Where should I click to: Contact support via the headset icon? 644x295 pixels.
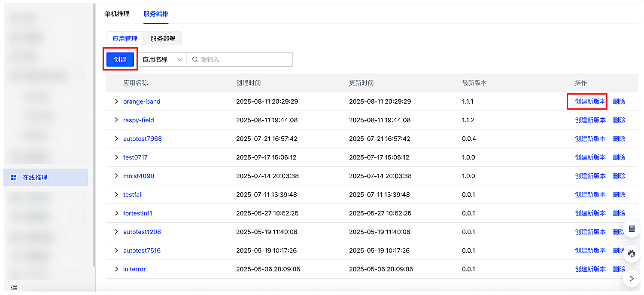point(632,253)
